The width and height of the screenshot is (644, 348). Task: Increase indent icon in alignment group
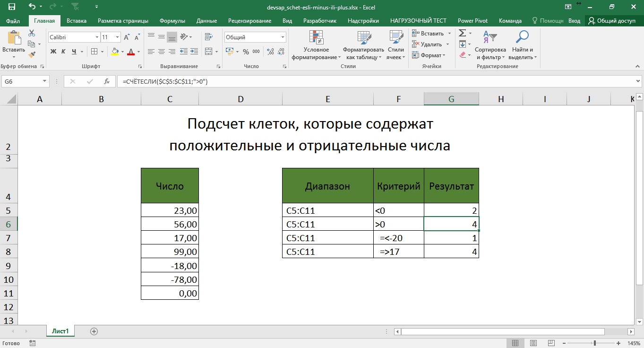click(x=194, y=52)
